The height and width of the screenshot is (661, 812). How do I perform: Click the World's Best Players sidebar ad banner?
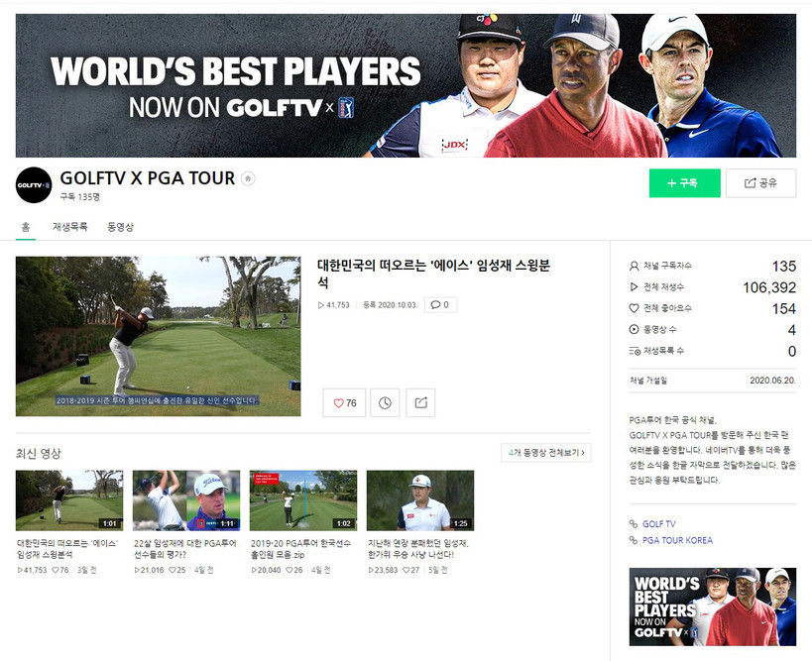point(712,606)
